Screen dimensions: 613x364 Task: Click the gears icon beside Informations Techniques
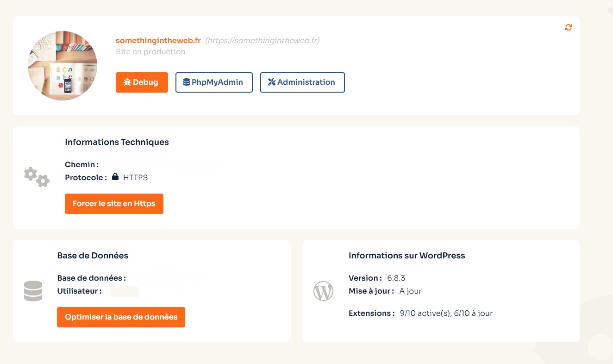[x=37, y=177]
